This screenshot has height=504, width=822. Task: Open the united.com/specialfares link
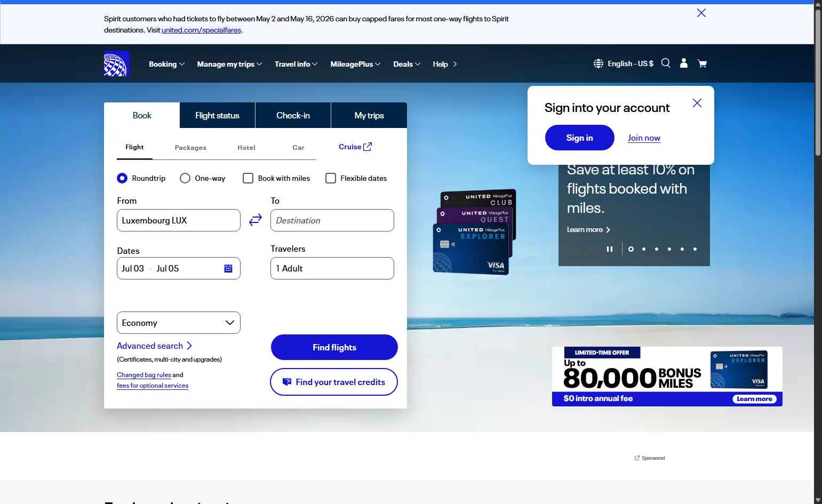202,30
